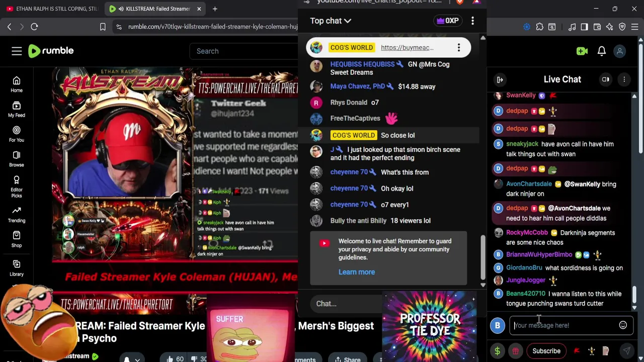This screenshot has width=644, height=362.
Task: Open My Feed in the sidebar
Action: tap(17, 109)
